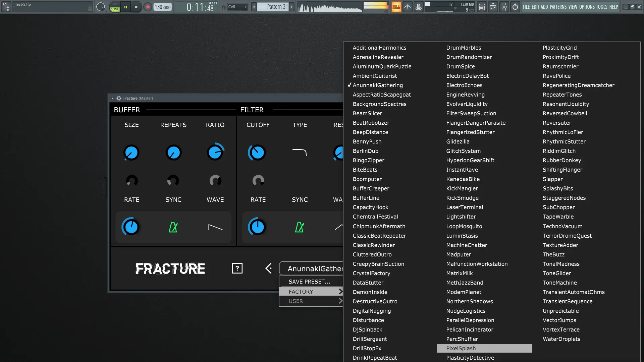Click the stop playback button
This screenshot has height=362, width=644.
(x=136, y=7)
